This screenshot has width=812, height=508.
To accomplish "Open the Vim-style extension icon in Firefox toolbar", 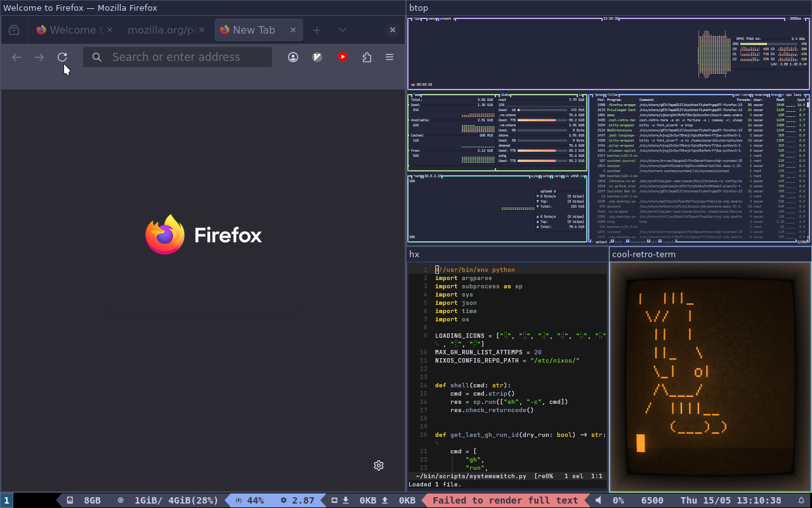I will click(x=318, y=57).
